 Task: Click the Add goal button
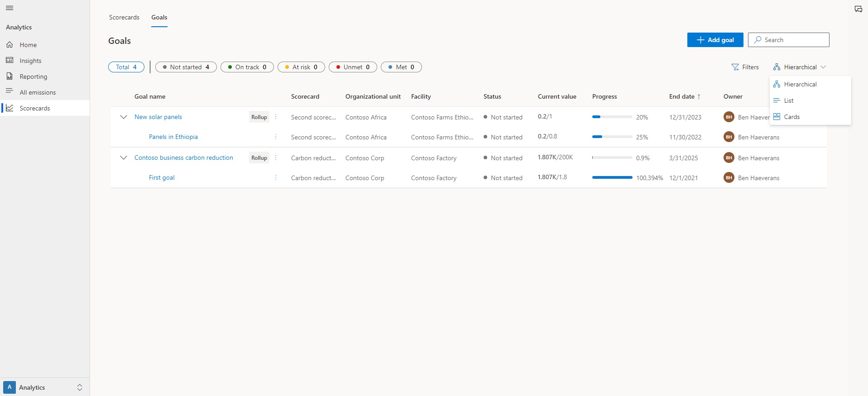point(715,40)
